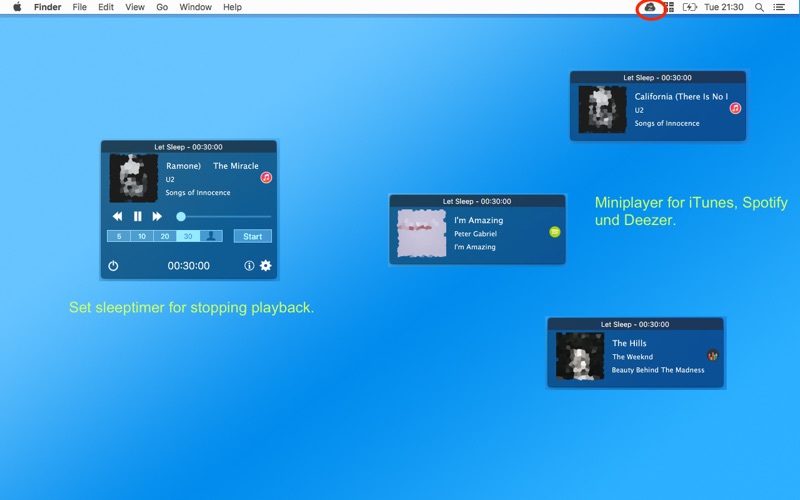Open the Finder menu

click(47, 7)
